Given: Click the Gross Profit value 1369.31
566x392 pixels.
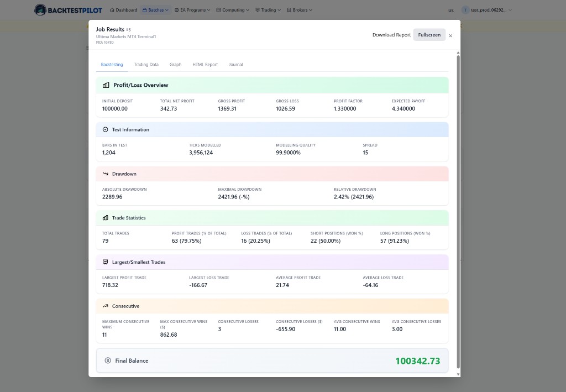Looking at the screenshot, I should [x=227, y=109].
